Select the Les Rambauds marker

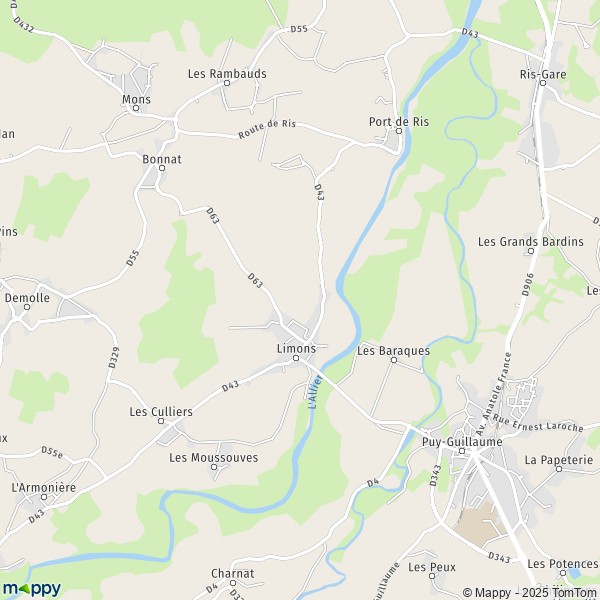227,83
